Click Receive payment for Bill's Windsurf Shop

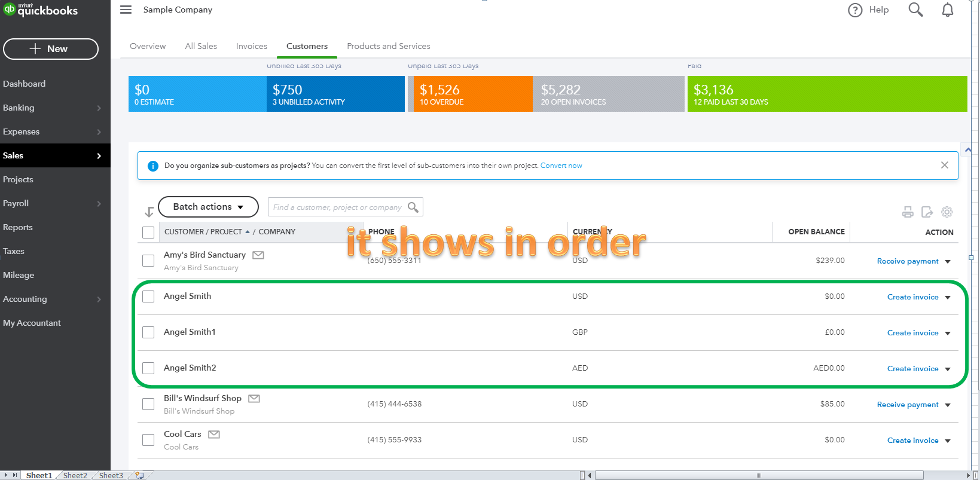coord(908,405)
